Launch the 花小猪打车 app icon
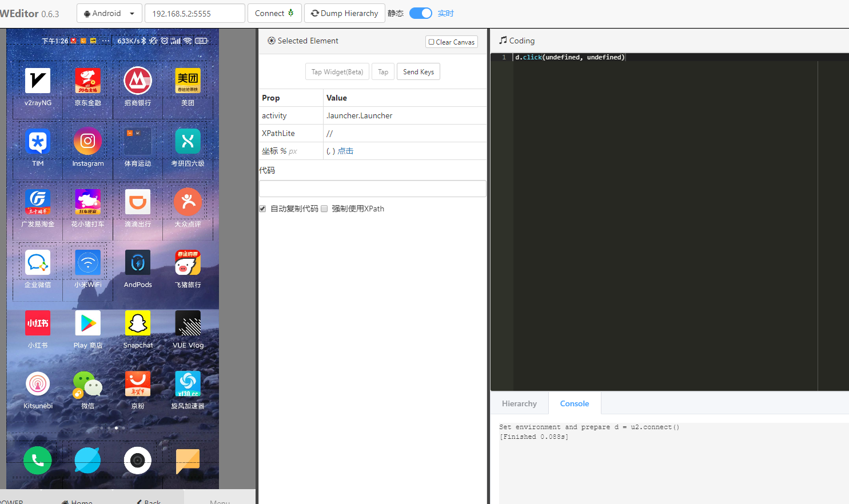The image size is (849, 504). coord(87,202)
